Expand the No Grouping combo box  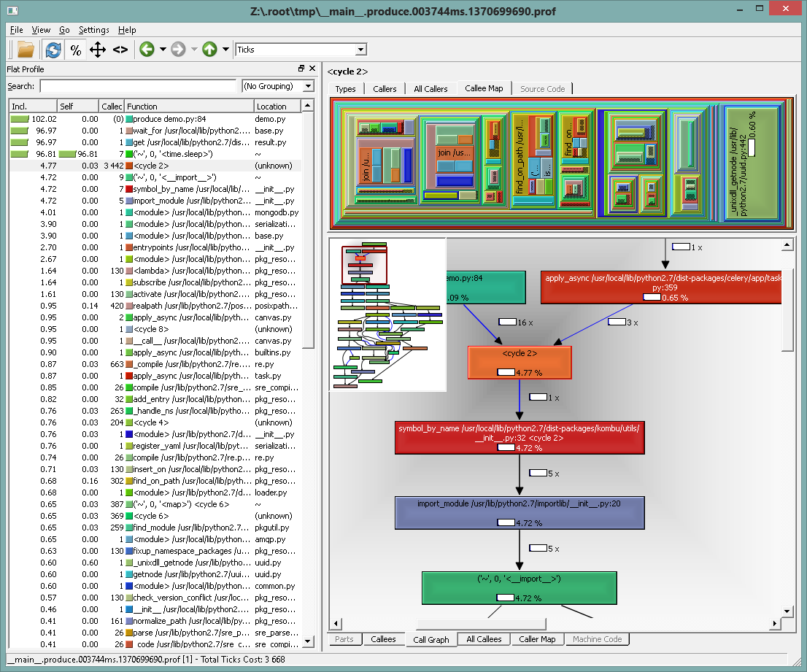pos(278,86)
